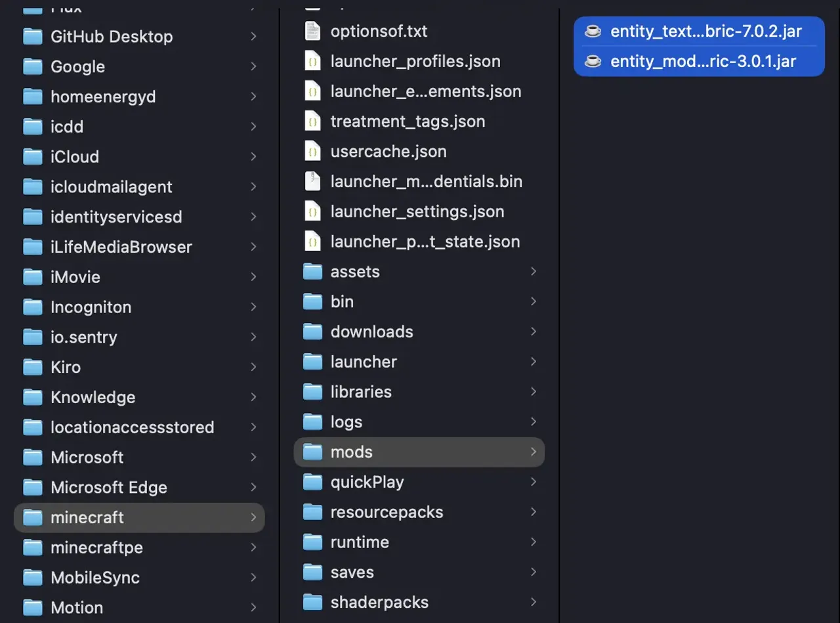Click the GitHub Desktop folder icon

tap(32, 37)
